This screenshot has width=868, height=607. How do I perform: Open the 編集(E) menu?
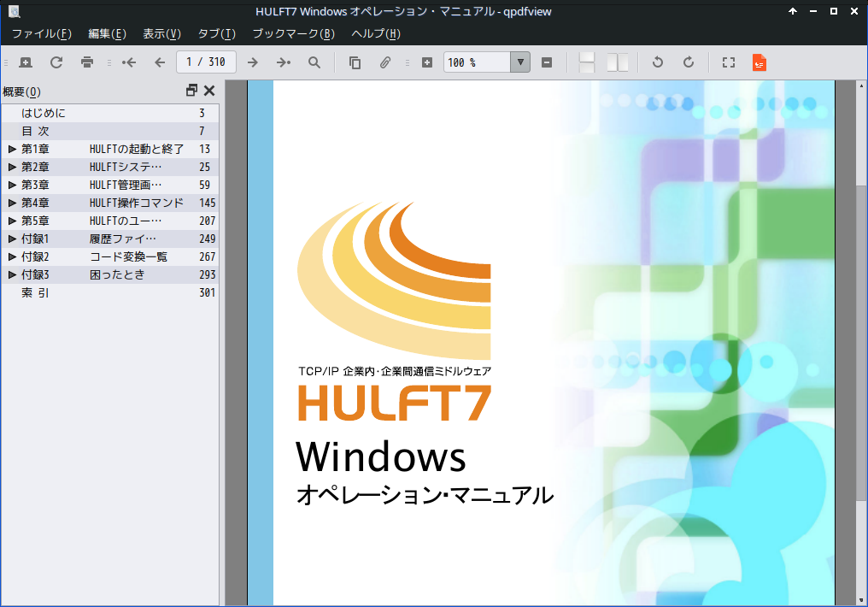point(108,34)
